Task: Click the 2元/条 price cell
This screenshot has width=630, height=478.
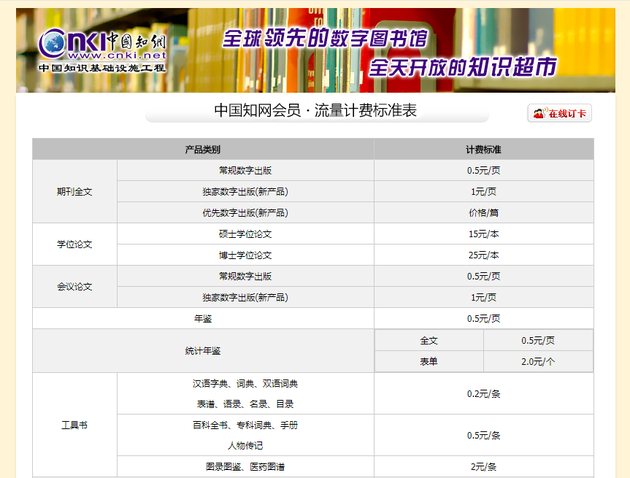Action: pyautogui.click(x=483, y=466)
